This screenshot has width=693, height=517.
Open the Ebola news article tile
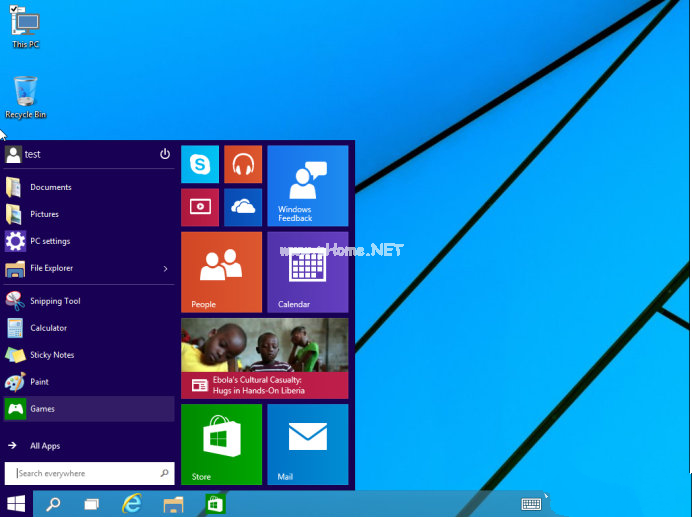coord(264,358)
